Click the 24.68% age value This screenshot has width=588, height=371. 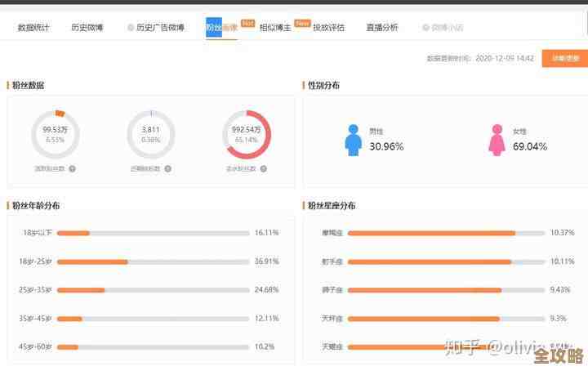(266, 290)
